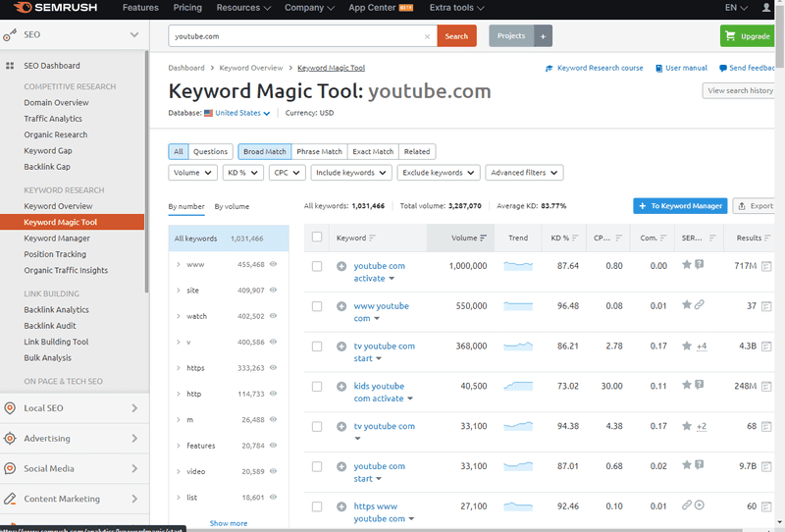Viewport: 785px width, 532px height.
Task: Click the plus icon next to Projects
Action: [543, 36]
